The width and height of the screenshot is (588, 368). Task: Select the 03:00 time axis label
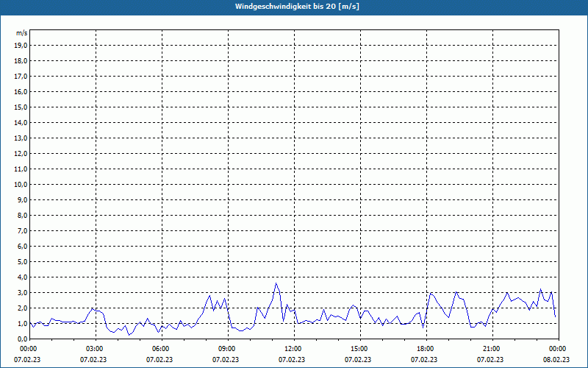(96, 349)
